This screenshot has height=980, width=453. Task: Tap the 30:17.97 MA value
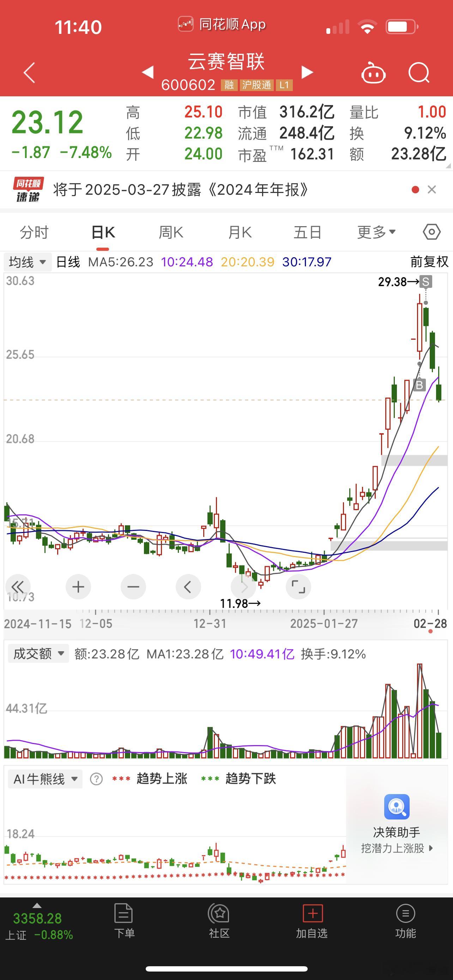tap(307, 262)
